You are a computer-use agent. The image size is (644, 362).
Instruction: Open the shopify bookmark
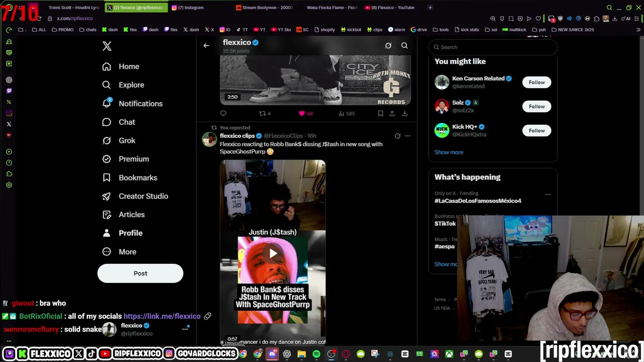[325, 30]
